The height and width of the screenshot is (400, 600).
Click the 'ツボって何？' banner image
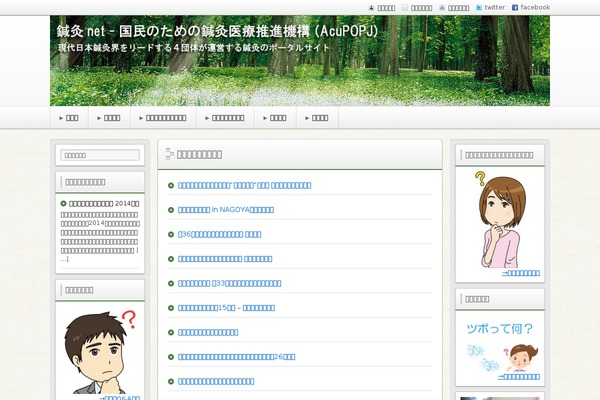[500, 346]
